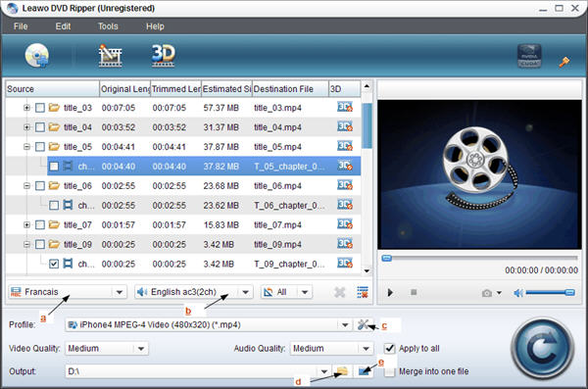Screen dimensions: 588x389
Task: Open the video Edit filmstrip tool
Action: click(110, 56)
